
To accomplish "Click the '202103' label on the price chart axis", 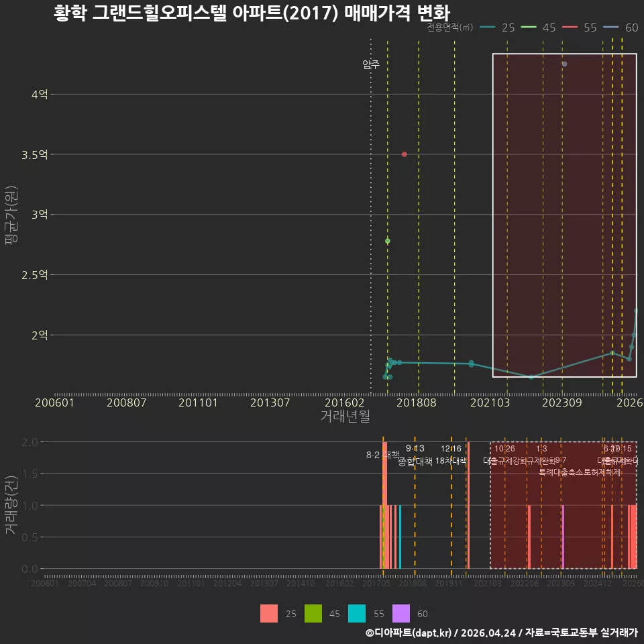I will point(490,402).
